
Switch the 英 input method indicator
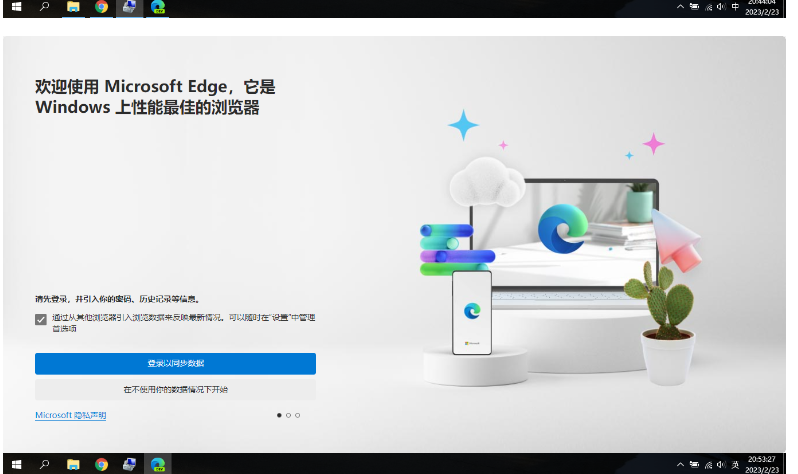735,464
